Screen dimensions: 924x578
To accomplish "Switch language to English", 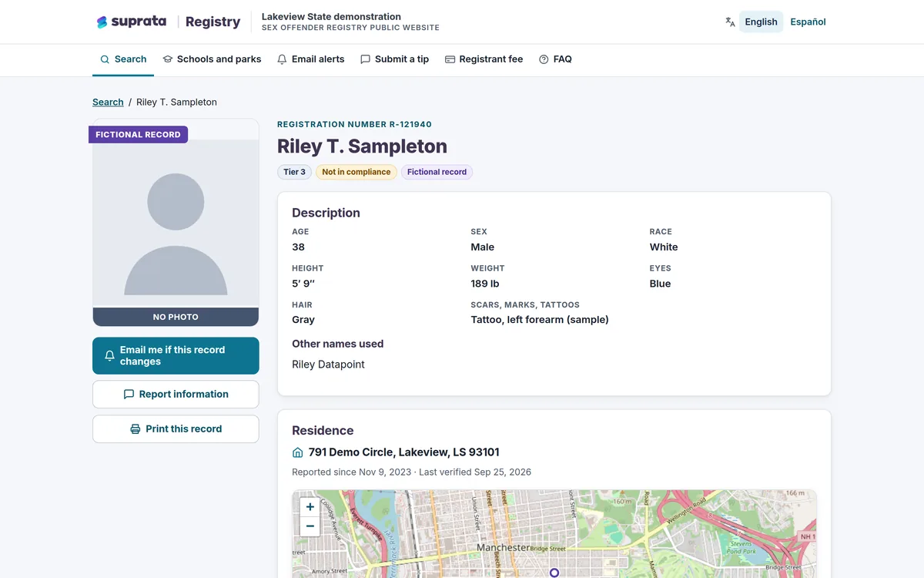I will coord(761,22).
